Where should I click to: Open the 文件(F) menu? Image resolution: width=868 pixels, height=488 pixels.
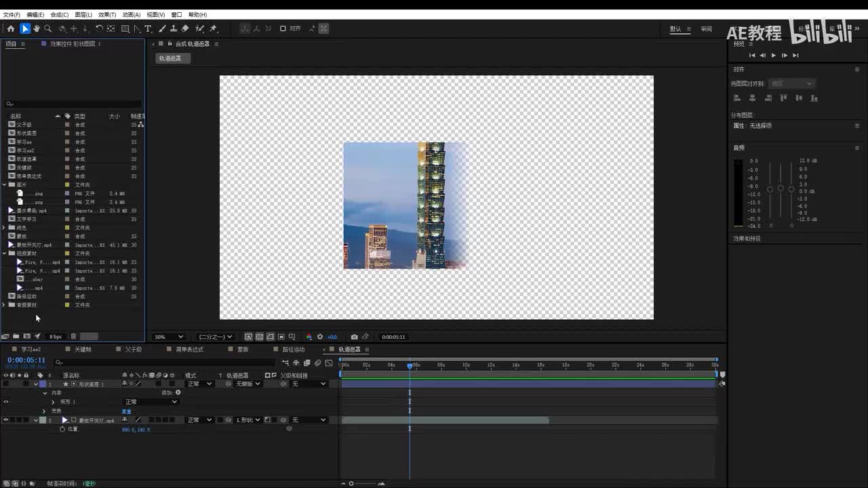point(12,14)
